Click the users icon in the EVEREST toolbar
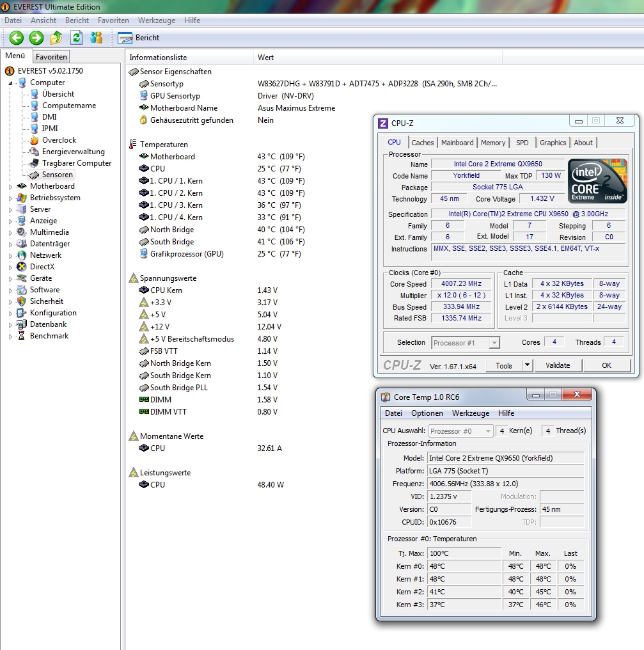 click(96, 38)
